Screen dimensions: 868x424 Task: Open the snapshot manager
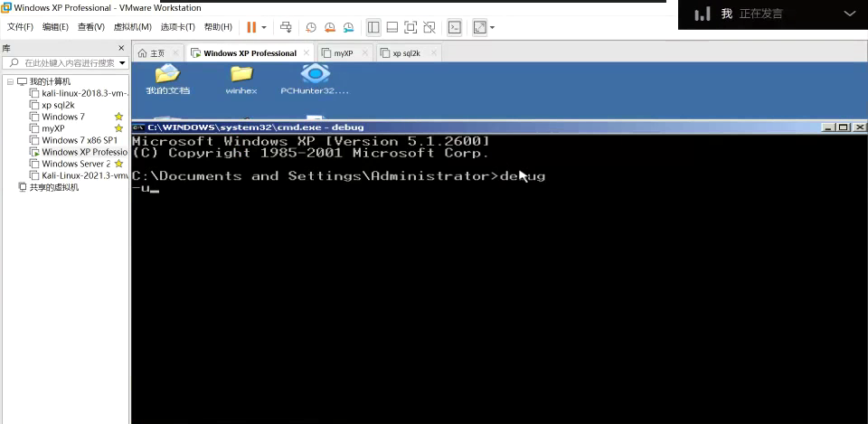click(348, 27)
